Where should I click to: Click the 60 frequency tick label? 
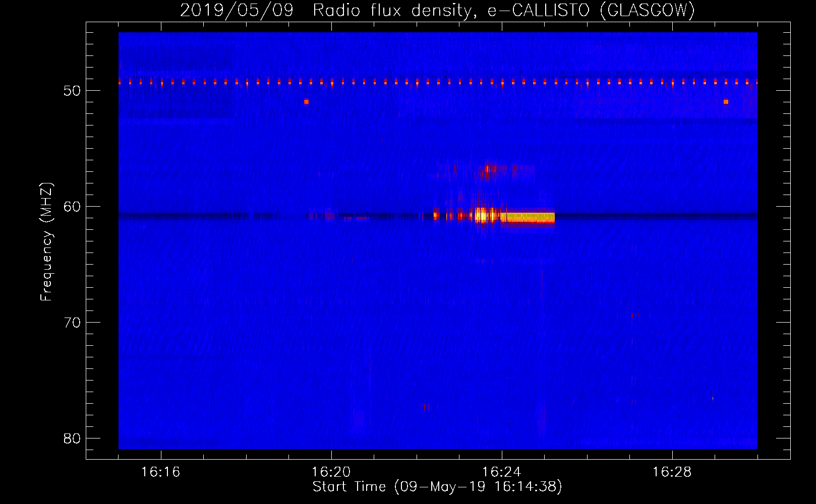[x=72, y=207]
